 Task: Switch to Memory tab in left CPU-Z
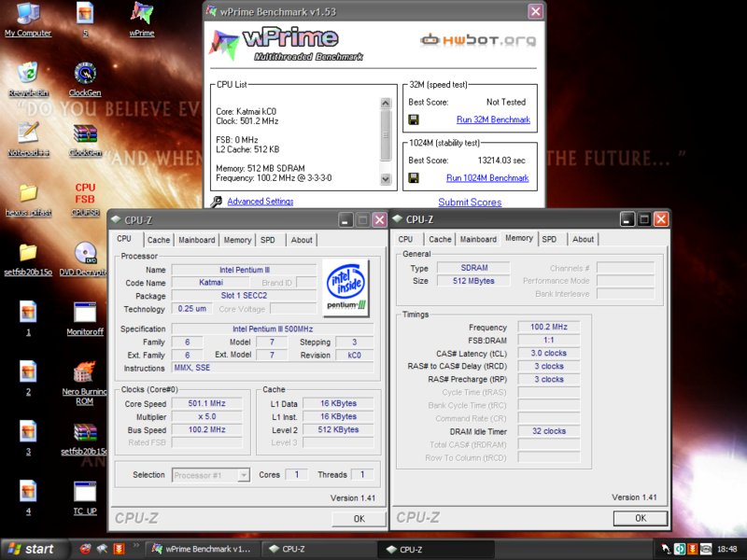[237, 240]
